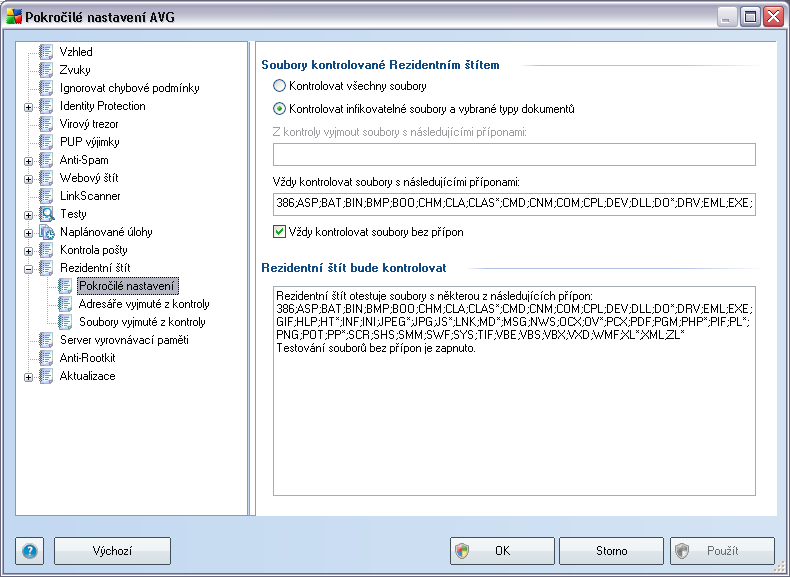Viewport: 790px width, 577px height.
Task: Click the Server vyrovnávací paměti icon
Action: pyautogui.click(x=46, y=340)
